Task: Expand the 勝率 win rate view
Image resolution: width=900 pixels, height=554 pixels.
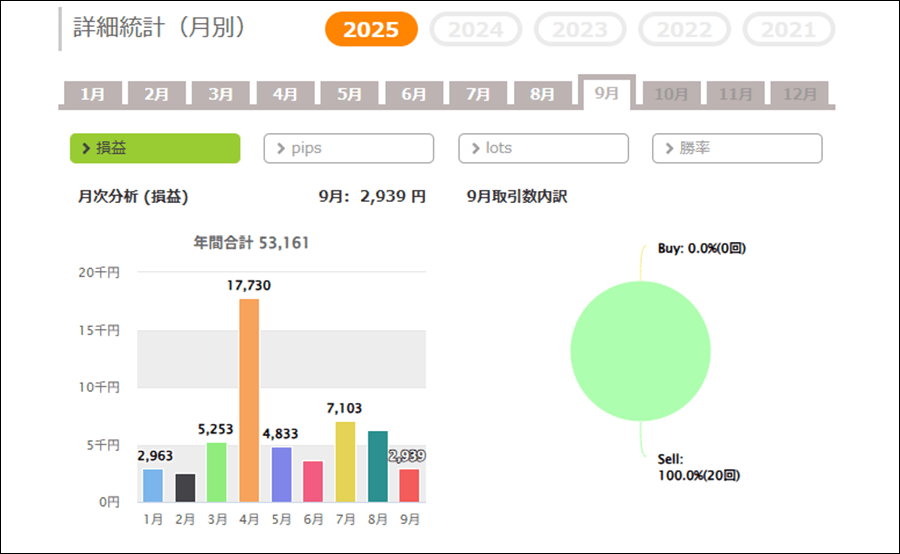Action: coord(737,148)
